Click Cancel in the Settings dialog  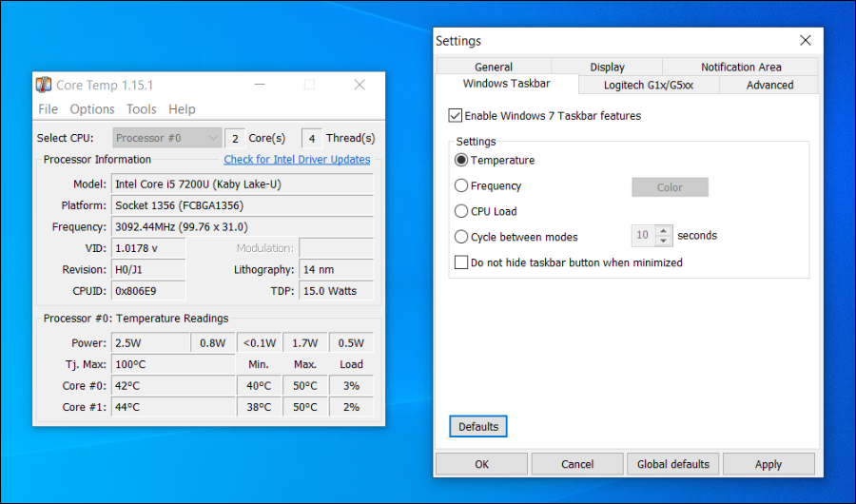(577, 464)
